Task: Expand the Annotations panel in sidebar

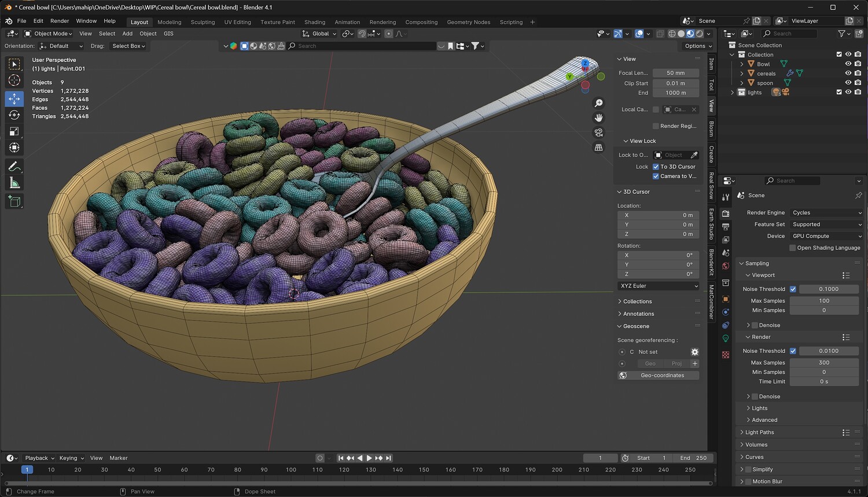Action: tap(638, 314)
